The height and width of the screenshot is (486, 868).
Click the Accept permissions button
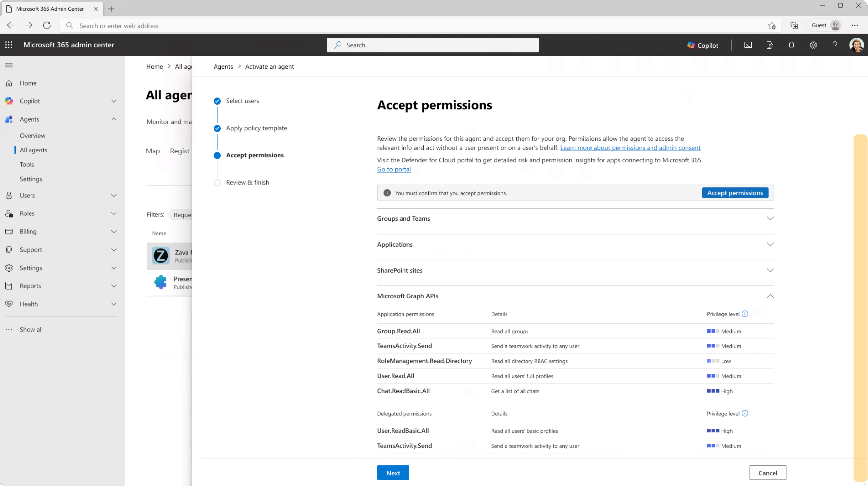click(x=735, y=193)
